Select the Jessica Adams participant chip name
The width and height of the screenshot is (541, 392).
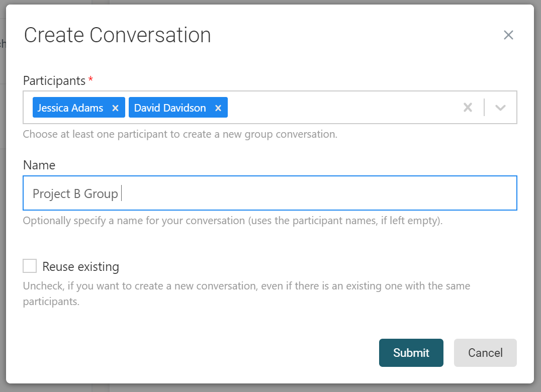pyautogui.click(x=70, y=108)
